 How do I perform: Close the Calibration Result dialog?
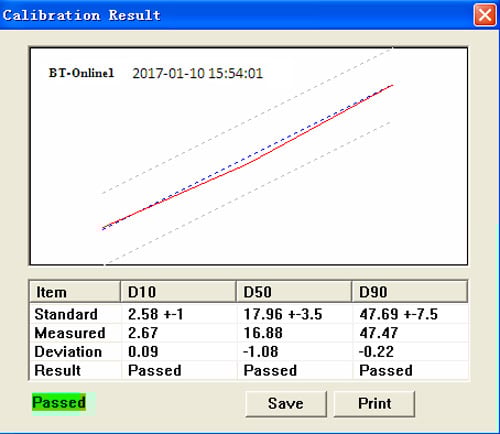click(x=485, y=15)
